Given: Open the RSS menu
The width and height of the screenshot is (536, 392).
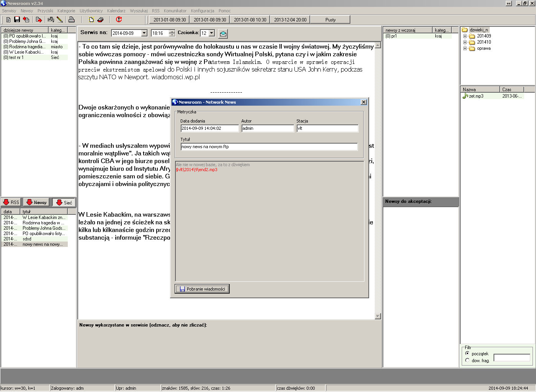Looking at the screenshot, I should tap(155, 11).
